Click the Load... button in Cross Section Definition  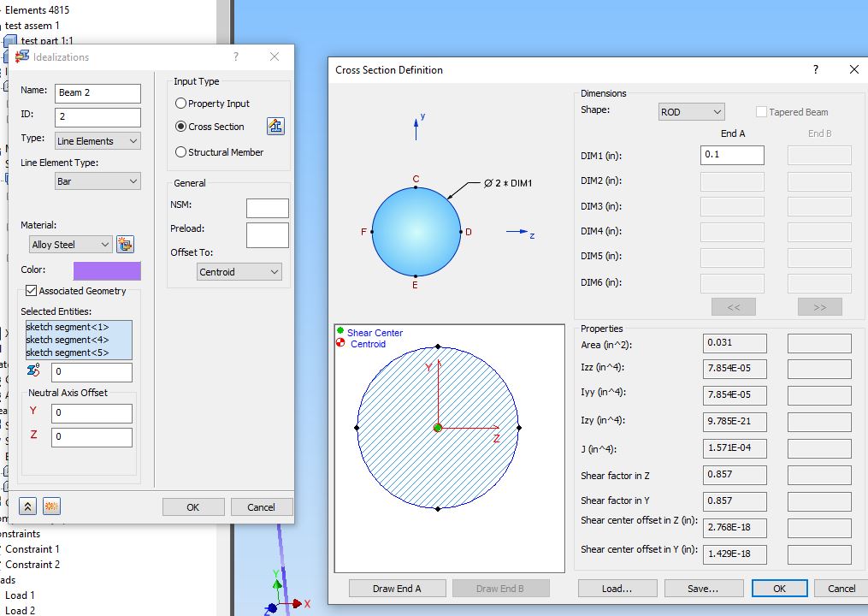coord(617,588)
